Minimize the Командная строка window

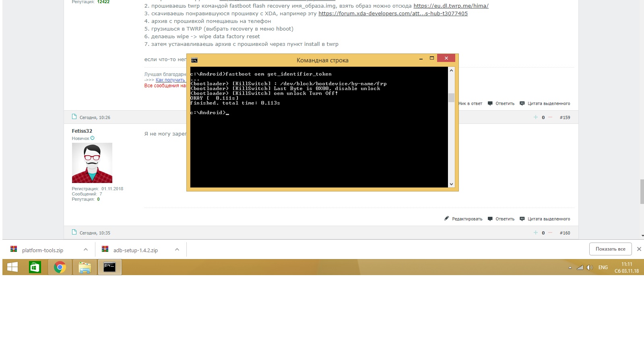421,59
